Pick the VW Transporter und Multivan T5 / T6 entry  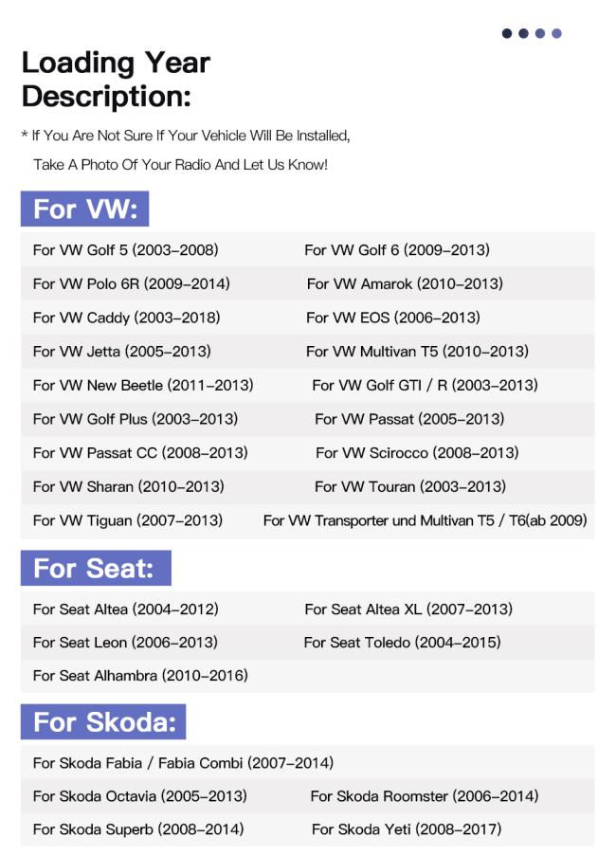pyautogui.click(x=425, y=520)
